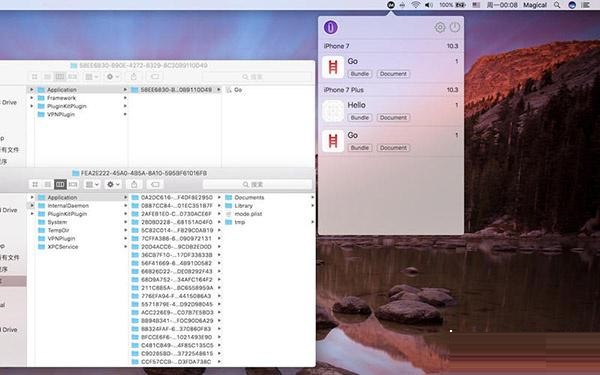Switch lower Finder window to column view
The height and width of the screenshot is (375, 600).
click(60, 184)
